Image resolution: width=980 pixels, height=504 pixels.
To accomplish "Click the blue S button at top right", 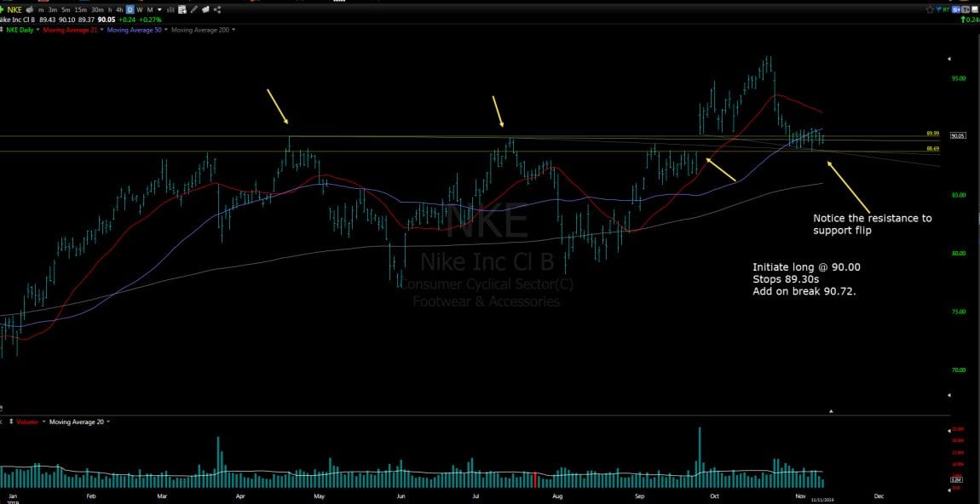I will tap(955, 10).
